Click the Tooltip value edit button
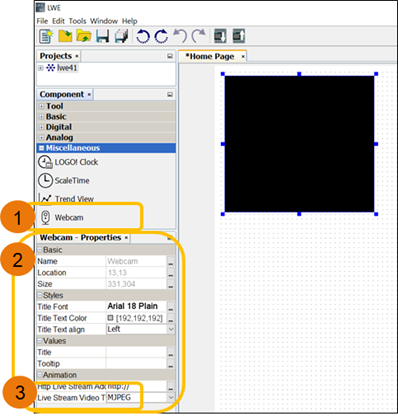This screenshot has width=398, height=416. 171,364
